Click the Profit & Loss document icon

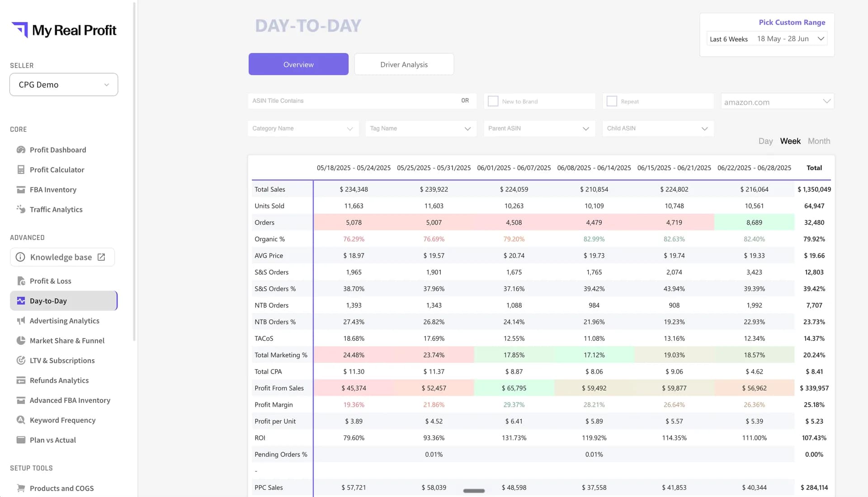click(x=21, y=281)
